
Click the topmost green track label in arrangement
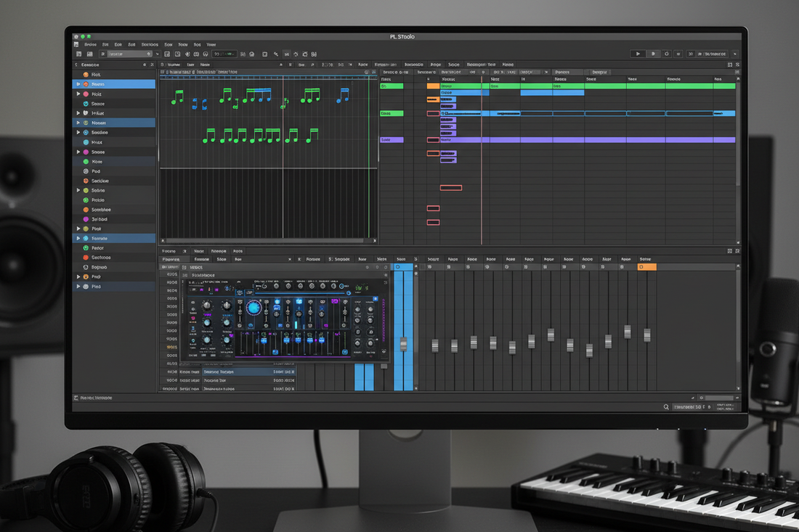click(392, 86)
